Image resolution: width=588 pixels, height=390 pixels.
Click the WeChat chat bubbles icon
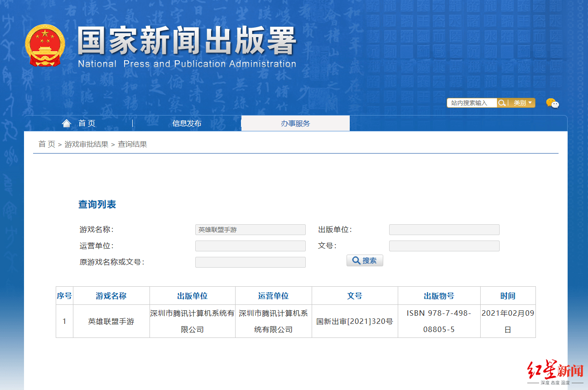coord(553,103)
